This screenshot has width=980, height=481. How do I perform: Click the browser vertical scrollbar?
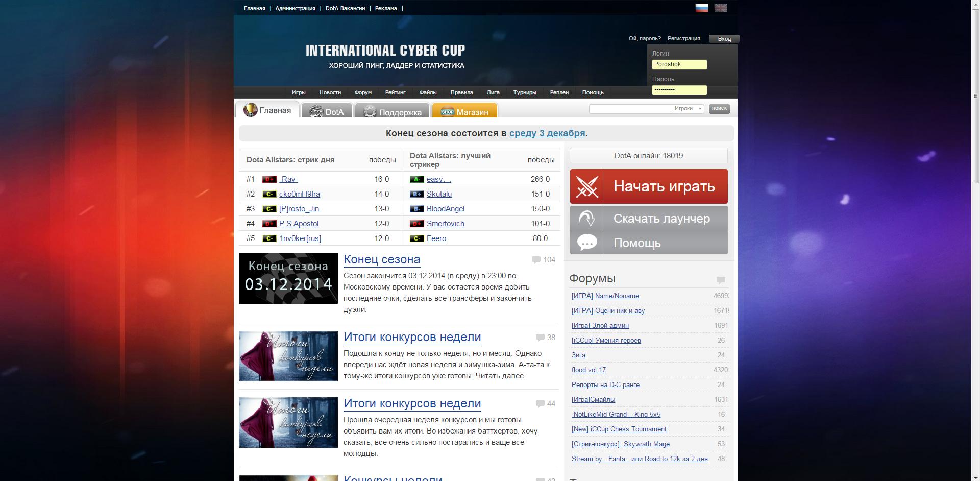(x=975, y=95)
